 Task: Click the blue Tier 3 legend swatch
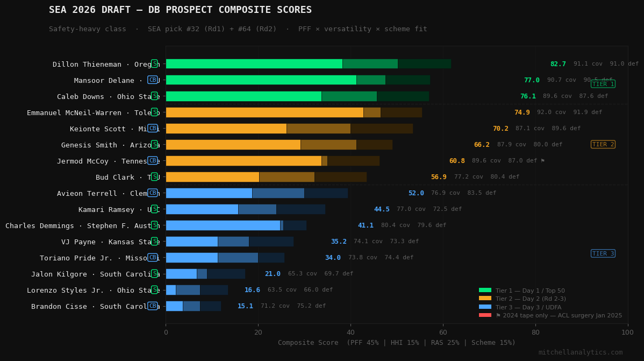(x=485, y=307)
